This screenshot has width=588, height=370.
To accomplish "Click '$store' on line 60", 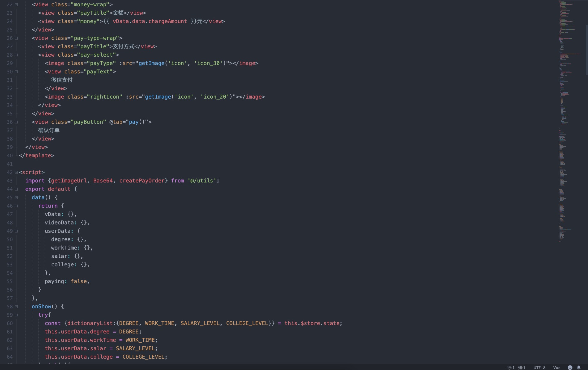I will coord(310,323).
